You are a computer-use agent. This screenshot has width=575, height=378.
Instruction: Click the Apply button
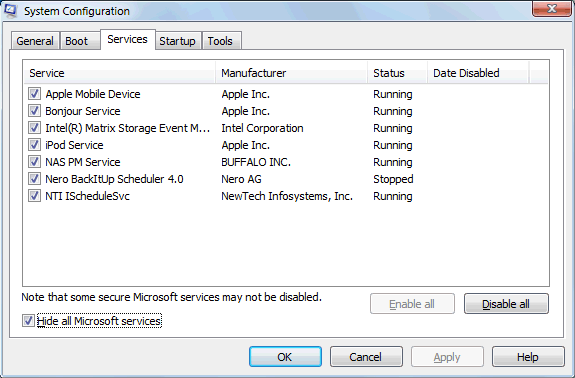pos(447,357)
